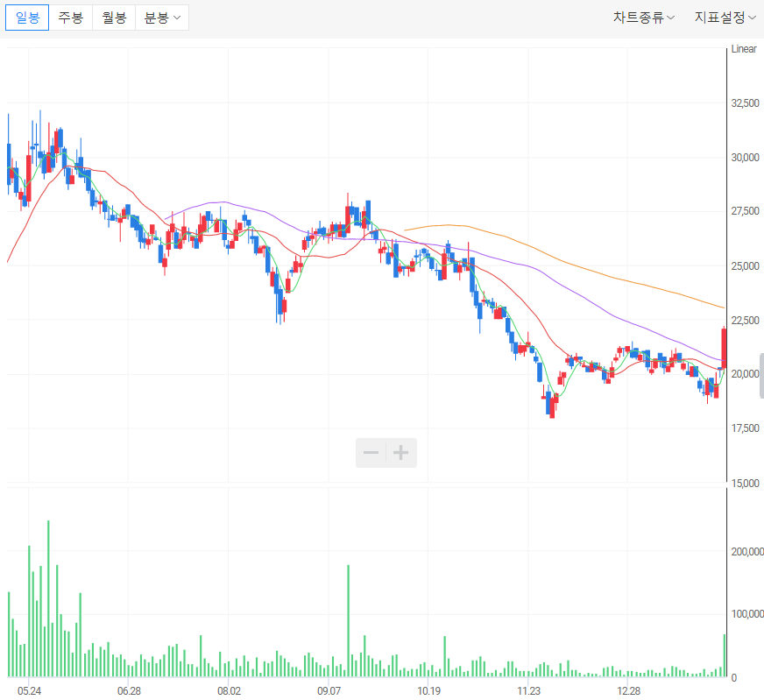
Task: Click the 12.28 date axis label
Action: click(x=628, y=690)
